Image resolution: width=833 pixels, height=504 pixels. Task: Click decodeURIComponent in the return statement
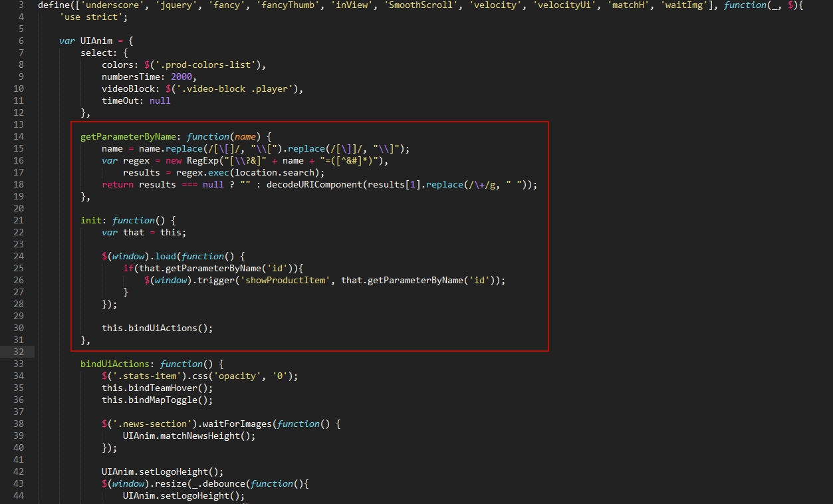coord(314,184)
